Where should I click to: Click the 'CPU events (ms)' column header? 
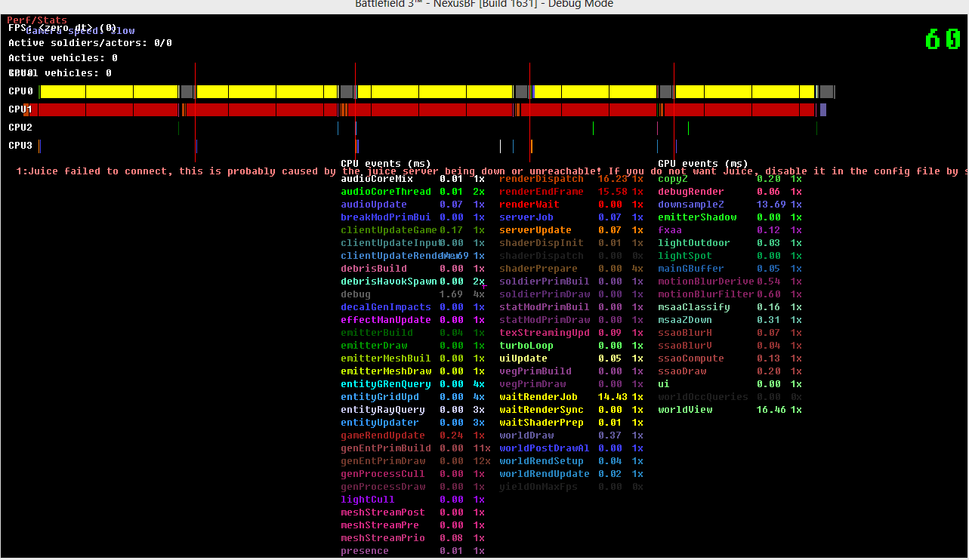pyautogui.click(x=386, y=163)
